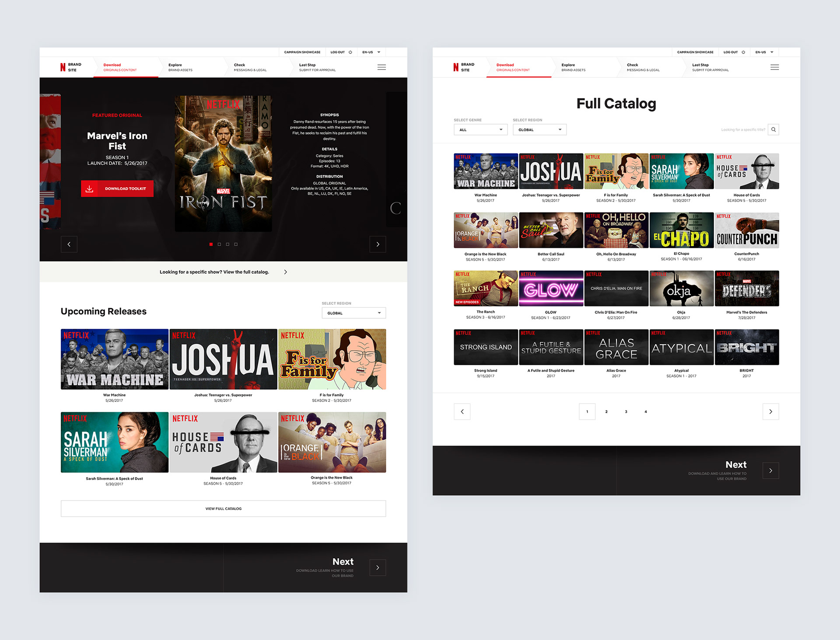The height and width of the screenshot is (640, 840).
Task: Open BRIGHT thumbnail in catalog
Action: 747,347
